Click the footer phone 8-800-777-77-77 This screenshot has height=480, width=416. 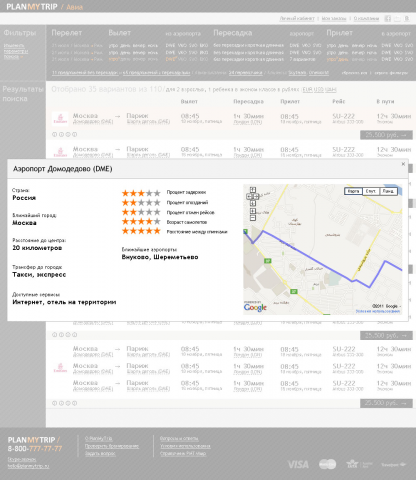point(35,449)
